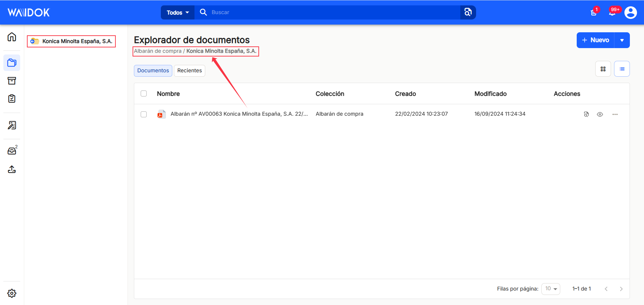Expand the Nuevo button dropdown arrow
This screenshot has width=644, height=305.
click(622, 40)
